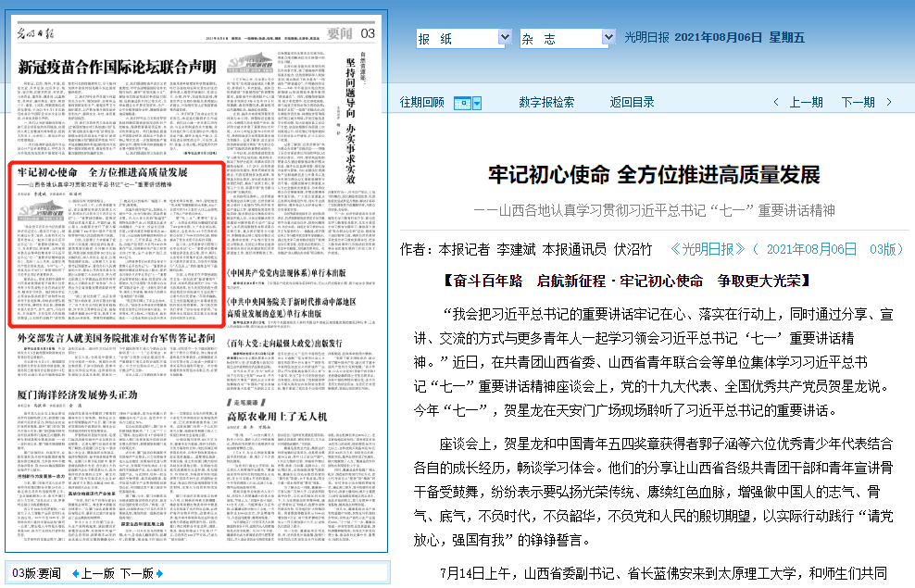Screen dimensions: 915x588
Task: Go to previous page 上一版
Action: click(x=98, y=573)
